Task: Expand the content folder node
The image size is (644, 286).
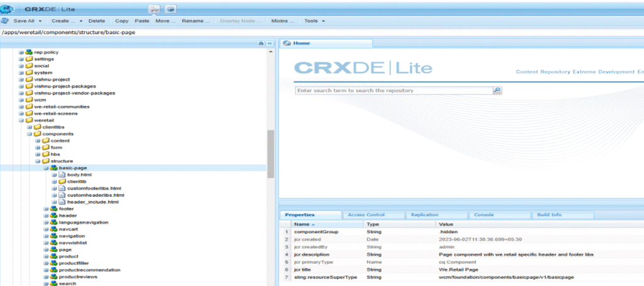Action: (x=38, y=140)
